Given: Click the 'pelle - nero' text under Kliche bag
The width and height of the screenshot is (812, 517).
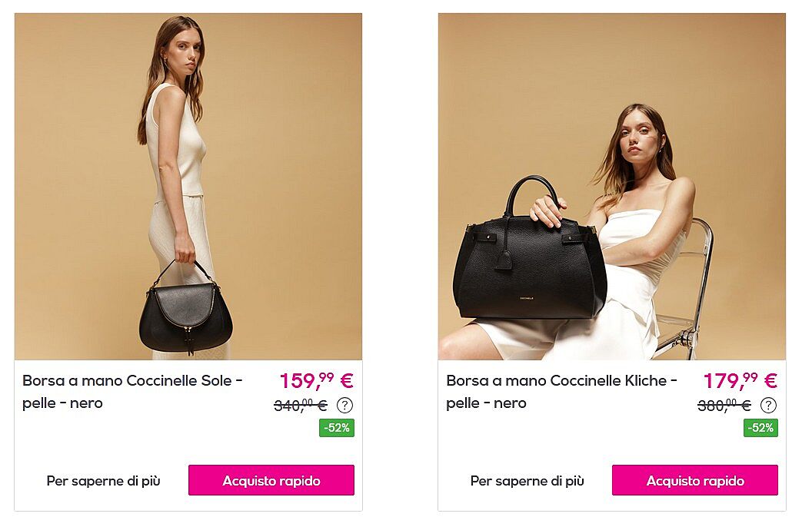Looking at the screenshot, I should pos(486,403).
